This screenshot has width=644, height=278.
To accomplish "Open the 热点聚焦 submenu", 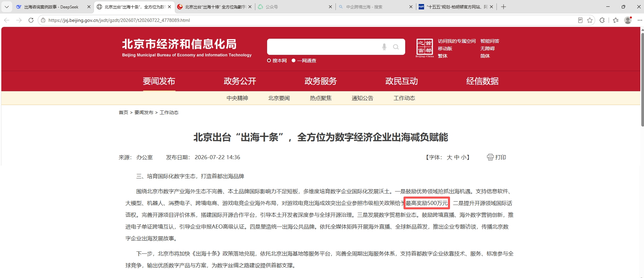I will point(321,98).
